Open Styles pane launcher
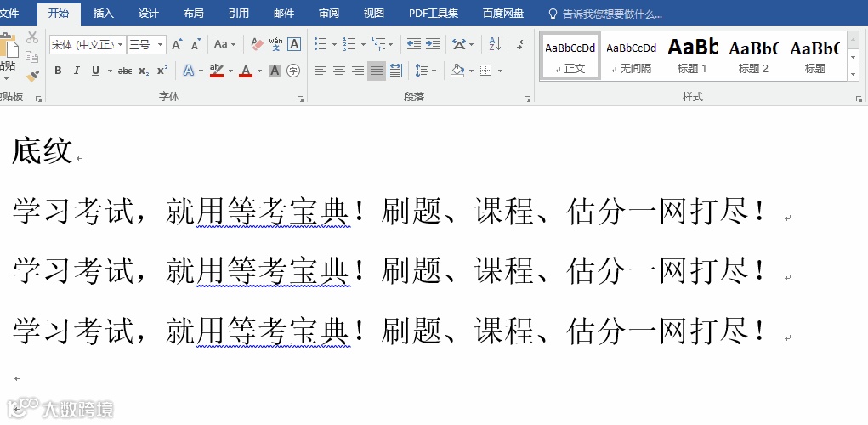This screenshot has height=425, width=868. tap(859, 99)
